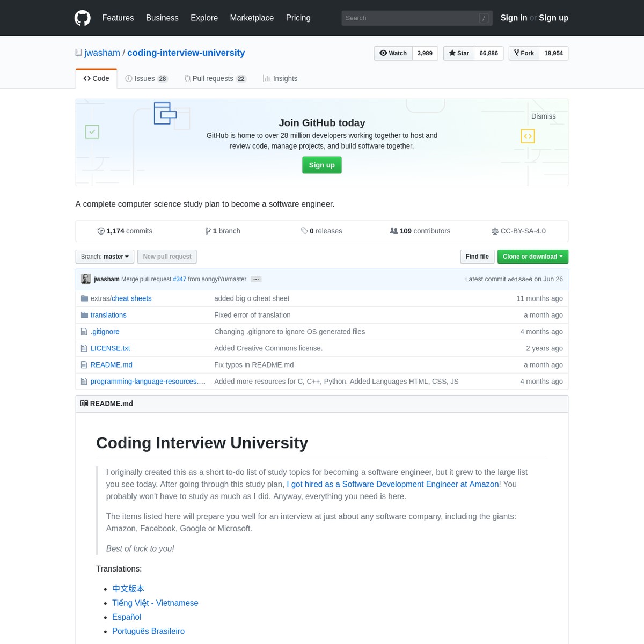Open Tiếng Việt - Vietnamese translation link
The width and height of the screenshot is (644, 644).
[x=155, y=603]
